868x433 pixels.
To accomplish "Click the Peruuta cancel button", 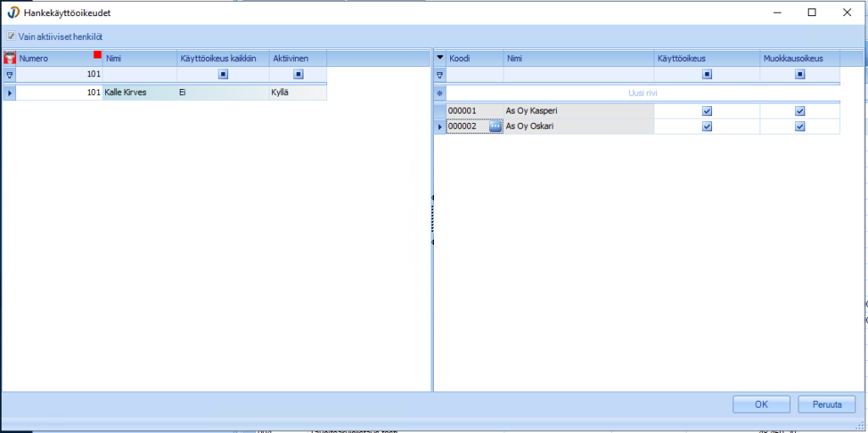I will coord(826,404).
